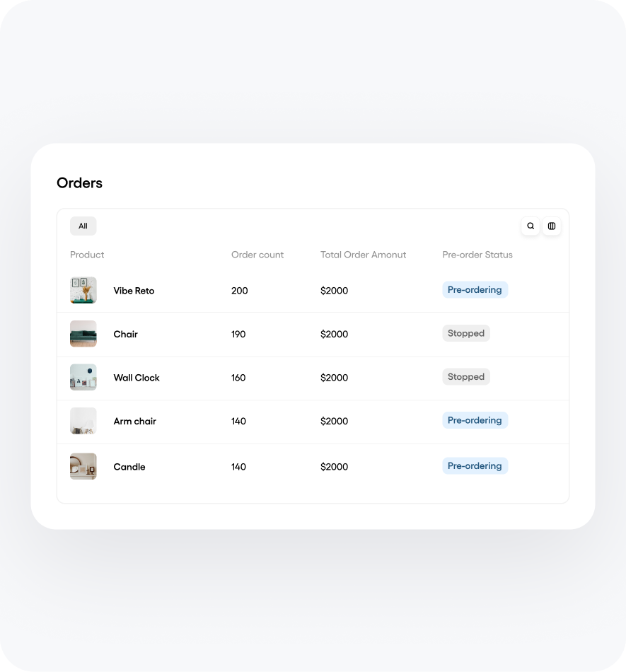Click the Order count column header
This screenshot has height=672, width=626.
point(257,255)
